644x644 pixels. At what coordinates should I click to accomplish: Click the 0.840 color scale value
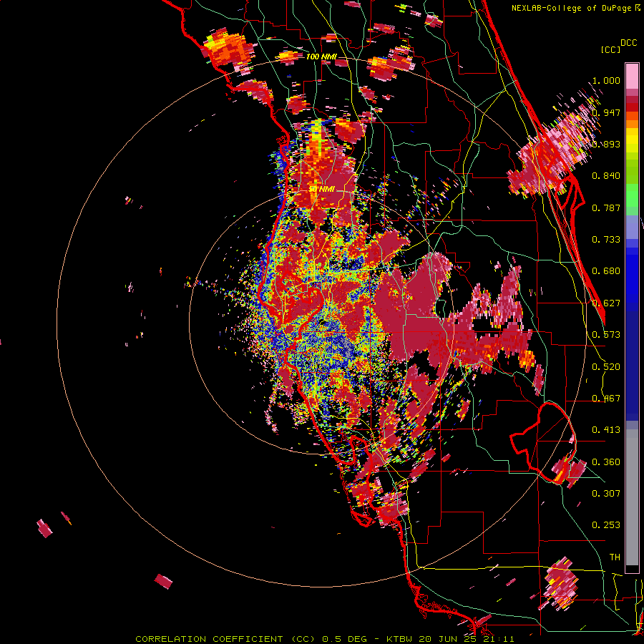pyautogui.click(x=606, y=176)
